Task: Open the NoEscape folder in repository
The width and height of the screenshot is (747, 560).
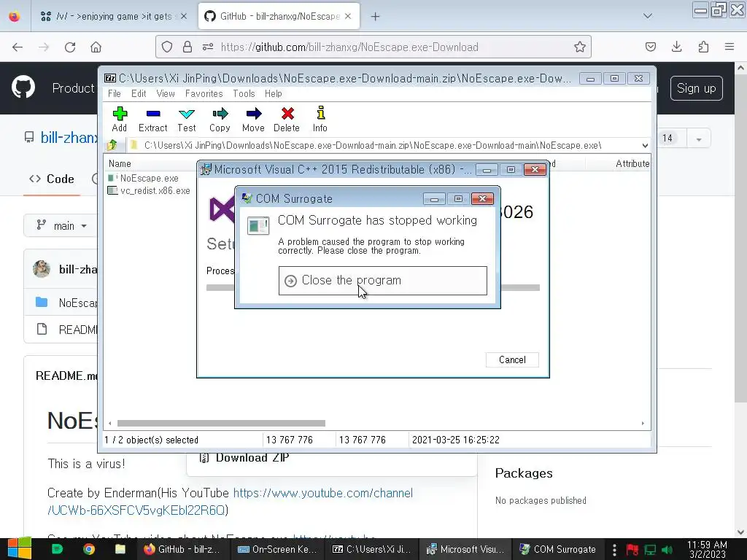Action: pos(78,303)
